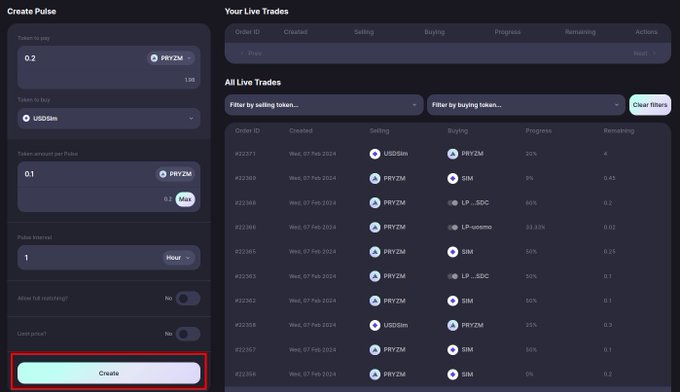Click PRYZM buying icon in the 25% progress row
The image size is (680, 392).
(452, 325)
